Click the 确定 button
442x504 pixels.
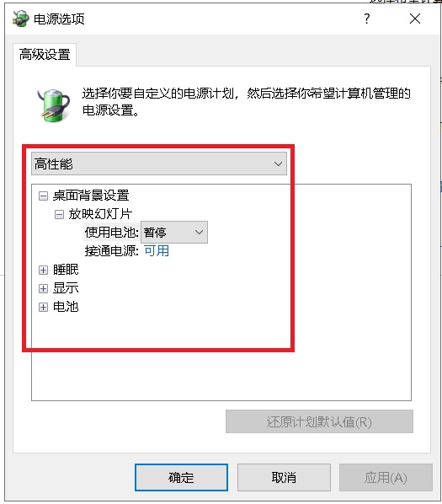point(181,477)
